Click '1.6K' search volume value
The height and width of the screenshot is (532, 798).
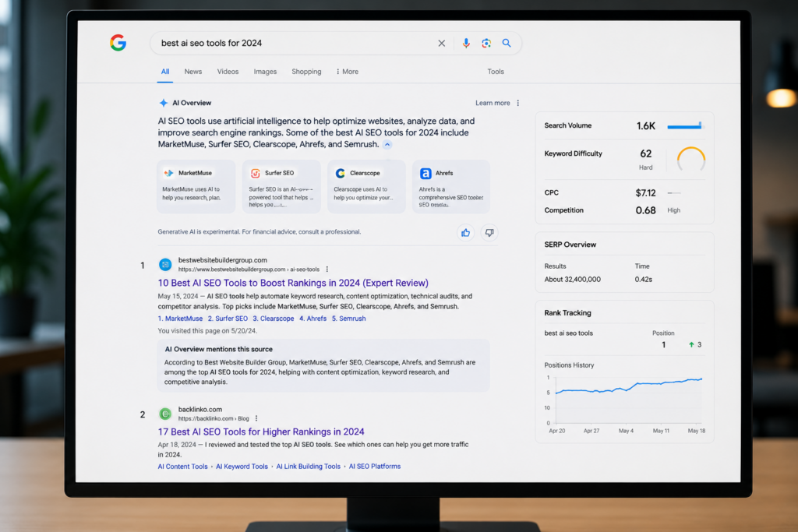(646, 125)
